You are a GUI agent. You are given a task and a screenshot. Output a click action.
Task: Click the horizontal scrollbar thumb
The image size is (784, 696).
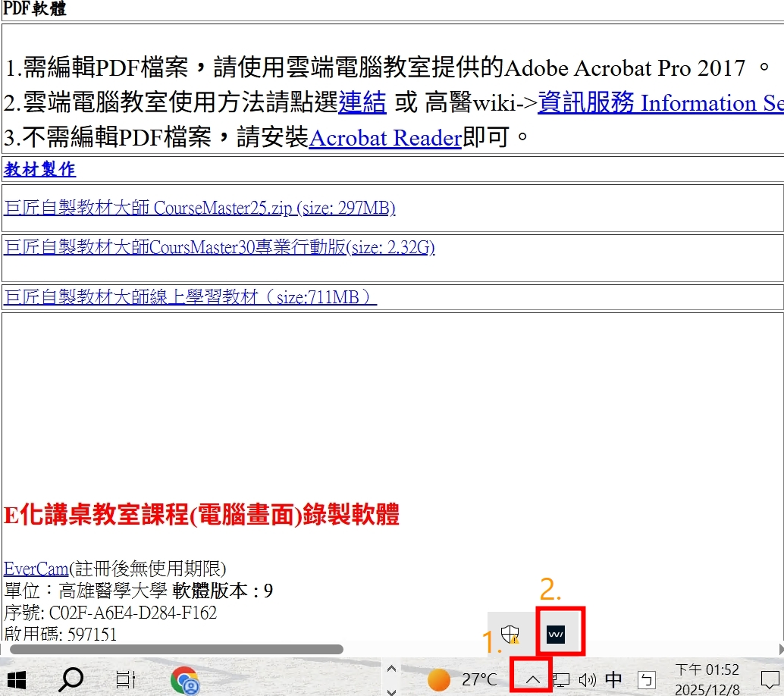(x=176, y=649)
